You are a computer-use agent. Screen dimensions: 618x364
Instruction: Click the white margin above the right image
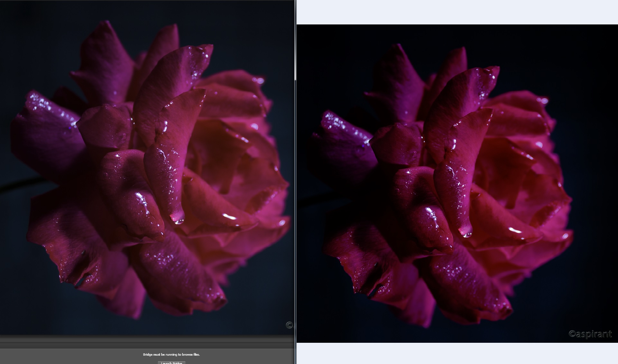(x=457, y=12)
